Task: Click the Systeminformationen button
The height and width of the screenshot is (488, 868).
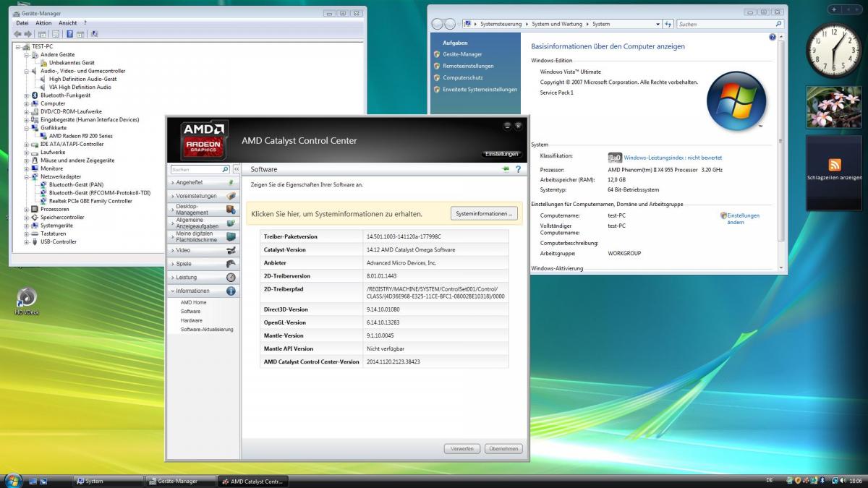Action: [x=484, y=214]
